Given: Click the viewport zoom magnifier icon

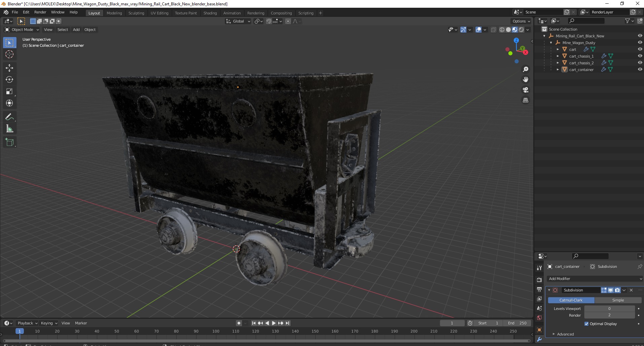Looking at the screenshot, I should (526, 69).
